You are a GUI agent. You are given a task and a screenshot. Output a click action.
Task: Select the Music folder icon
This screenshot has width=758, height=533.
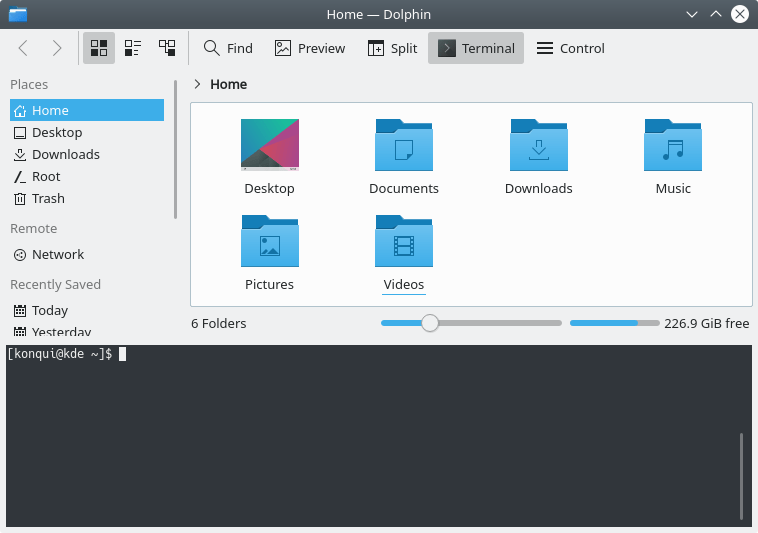[673, 145]
